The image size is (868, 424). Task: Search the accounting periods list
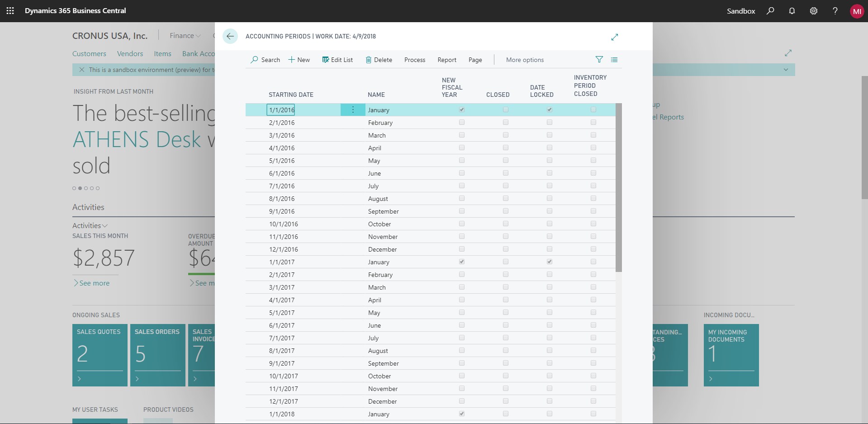[266, 60]
